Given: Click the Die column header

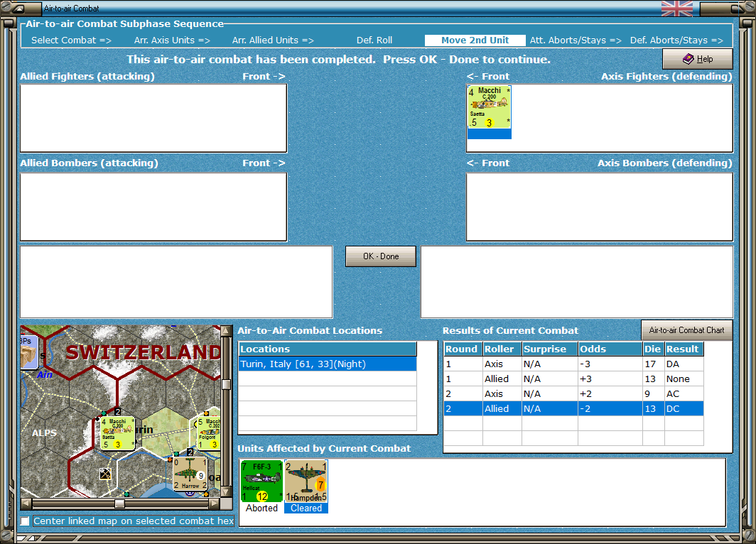Looking at the screenshot, I should pos(653,349).
